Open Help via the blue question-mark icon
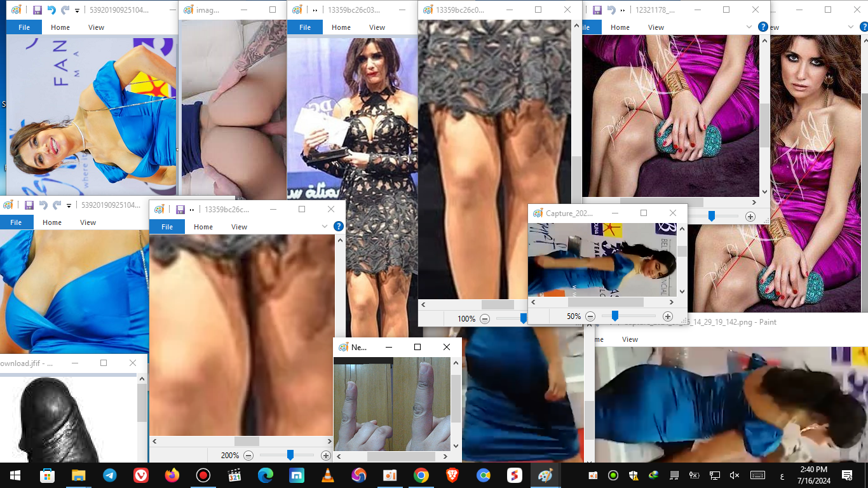 [x=762, y=27]
